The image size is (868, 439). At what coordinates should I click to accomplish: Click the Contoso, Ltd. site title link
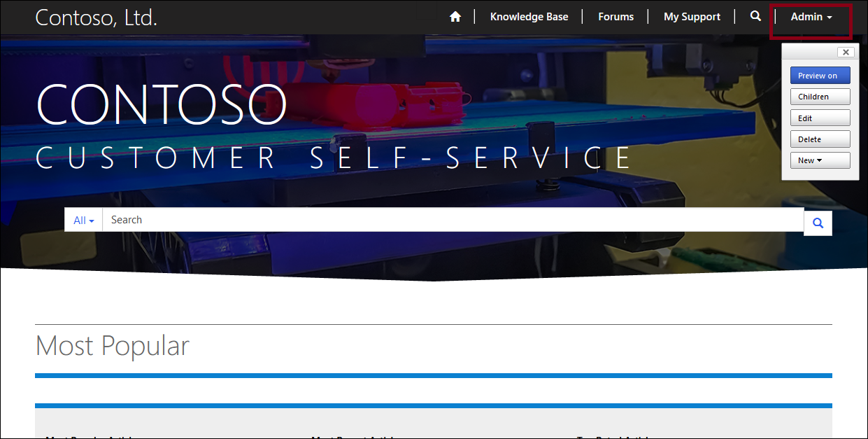pos(96,18)
